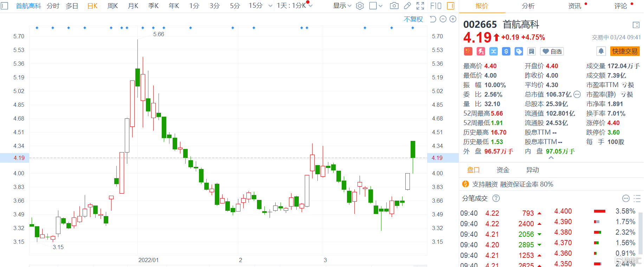Select the 季K quarterly candlestick tab
The image size is (644, 267).
(x=153, y=6)
